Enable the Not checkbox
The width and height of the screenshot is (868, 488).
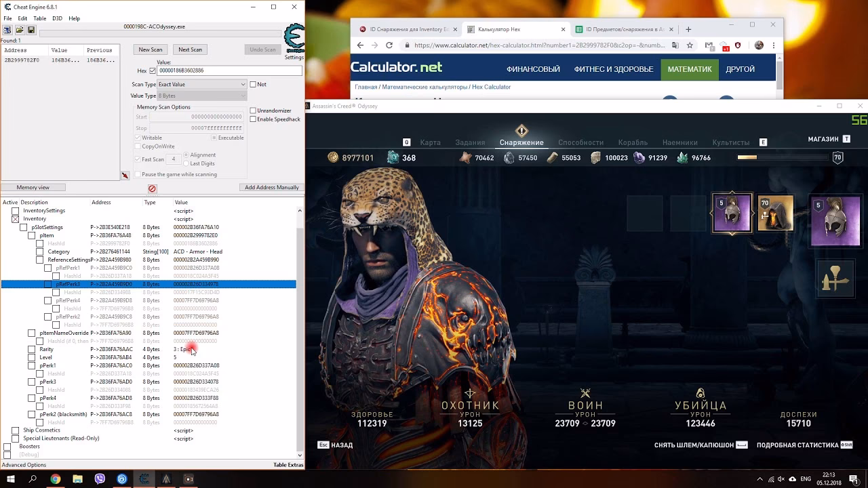(x=253, y=84)
